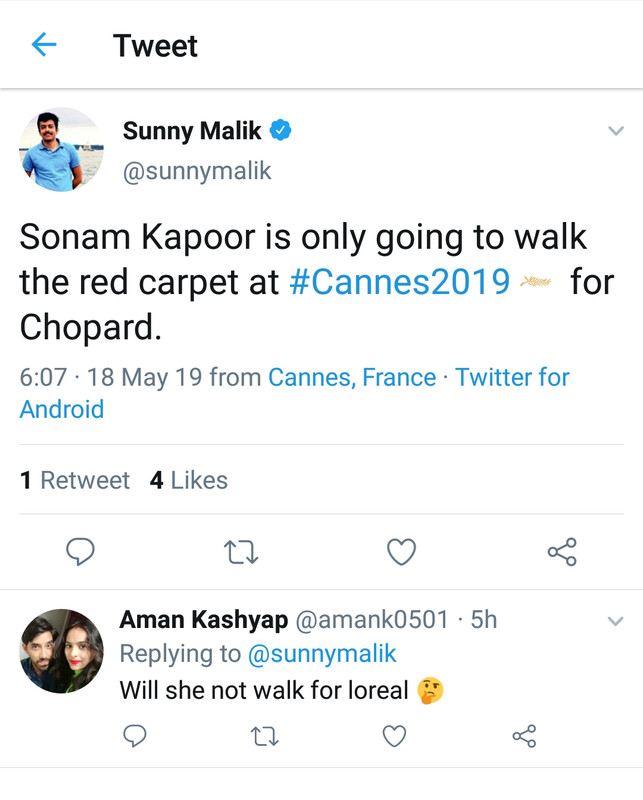Retweet the main Sonam Kapoor tweet

240,551
